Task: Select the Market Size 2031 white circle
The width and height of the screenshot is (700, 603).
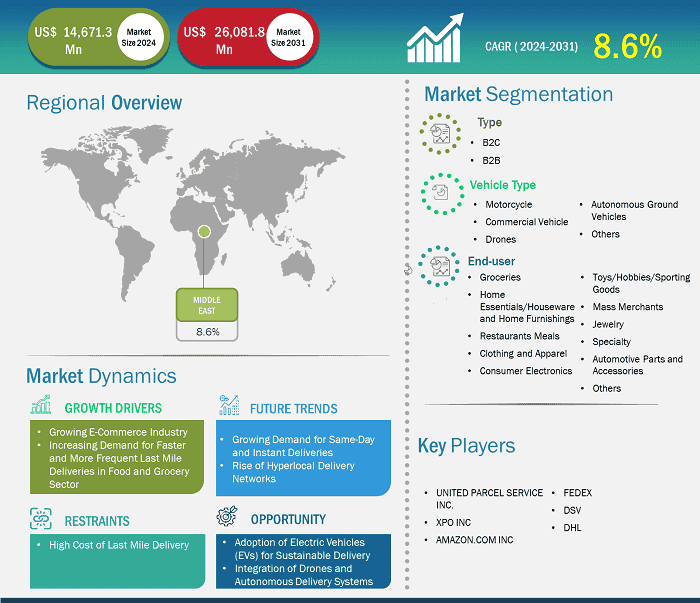Action: pos(288,37)
